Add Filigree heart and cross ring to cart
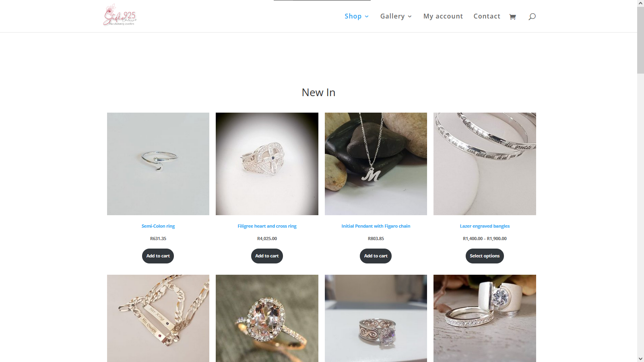Screen dimensions: 644x362 pos(267,256)
